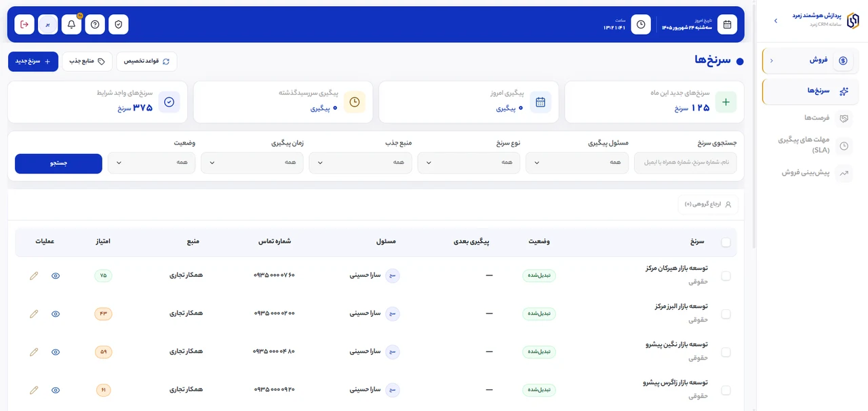
Task: Click the سرنخ جدید button
Action: click(x=33, y=61)
